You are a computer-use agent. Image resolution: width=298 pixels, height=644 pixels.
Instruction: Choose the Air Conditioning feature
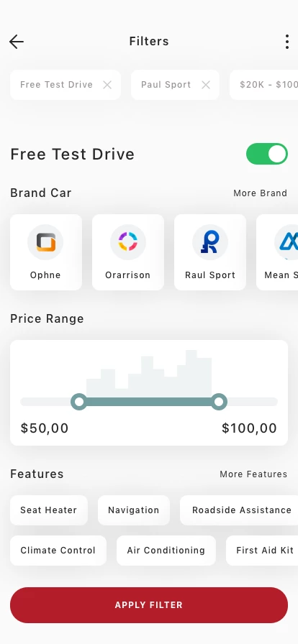166,551
